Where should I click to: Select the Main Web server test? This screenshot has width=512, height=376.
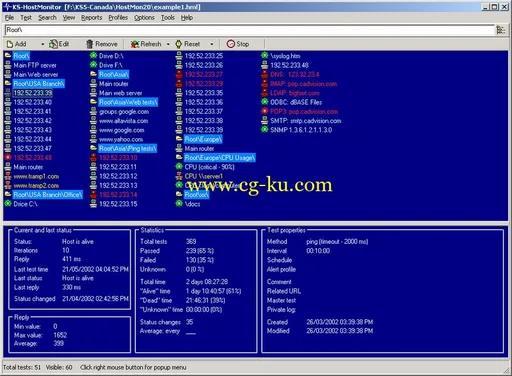(36, 75)
